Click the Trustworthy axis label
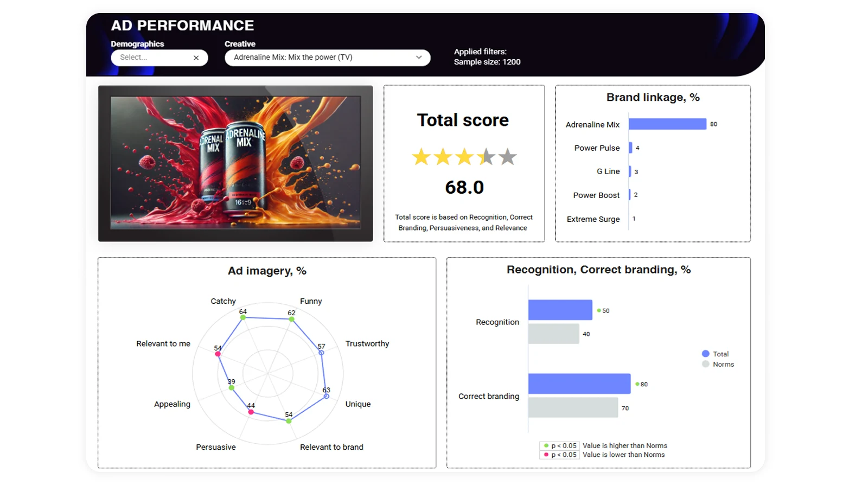This screenshot has height=485, width=868. pos(367,344)
